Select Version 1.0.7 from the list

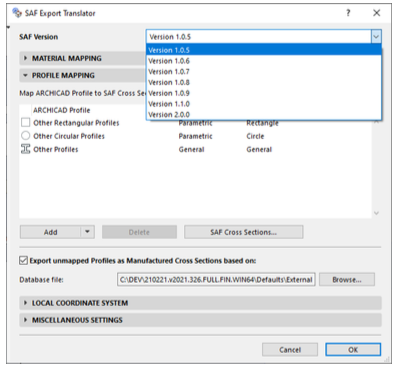264,71
